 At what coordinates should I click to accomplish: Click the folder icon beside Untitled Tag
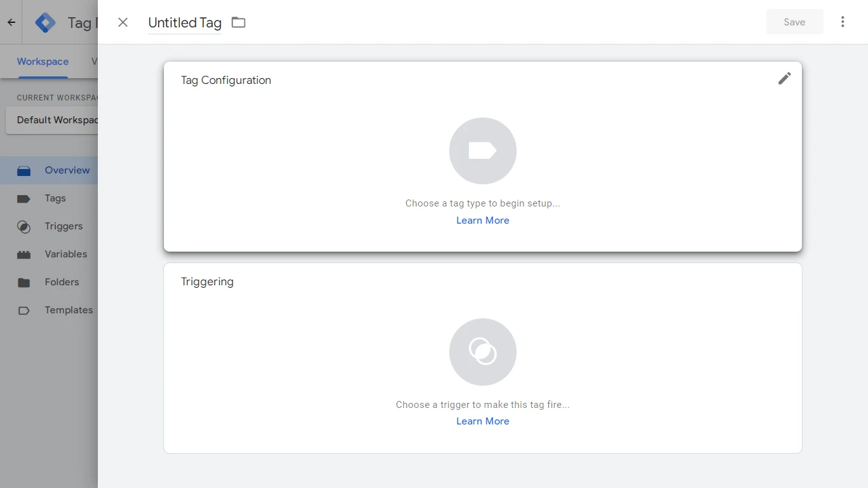(x=238, y=22)
